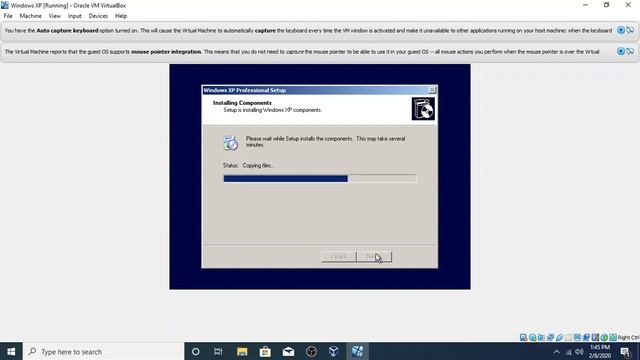
Task: Open the Windows notification center
Action: click(625, 351)
